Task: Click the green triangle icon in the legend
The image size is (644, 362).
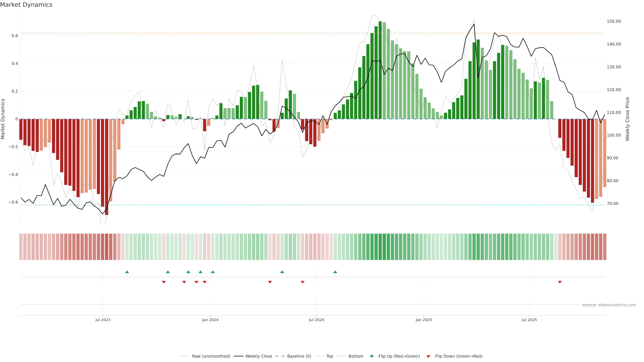Action: [372, 356]
